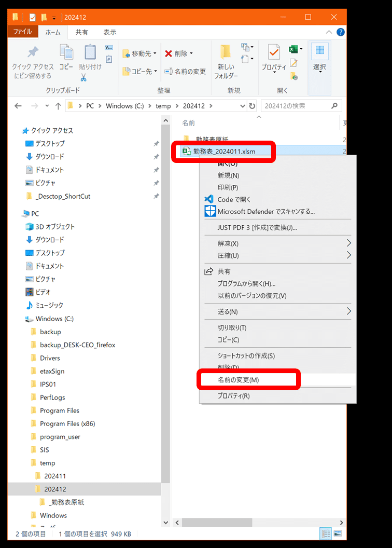This screenshot has height=548, width=392.
Task: Expand the 解凍(X) submenu
Action: click(277, 243)
